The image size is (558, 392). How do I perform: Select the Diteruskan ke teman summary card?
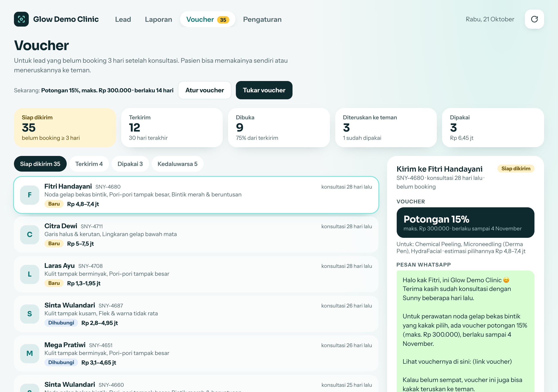(x=386, y=128)
